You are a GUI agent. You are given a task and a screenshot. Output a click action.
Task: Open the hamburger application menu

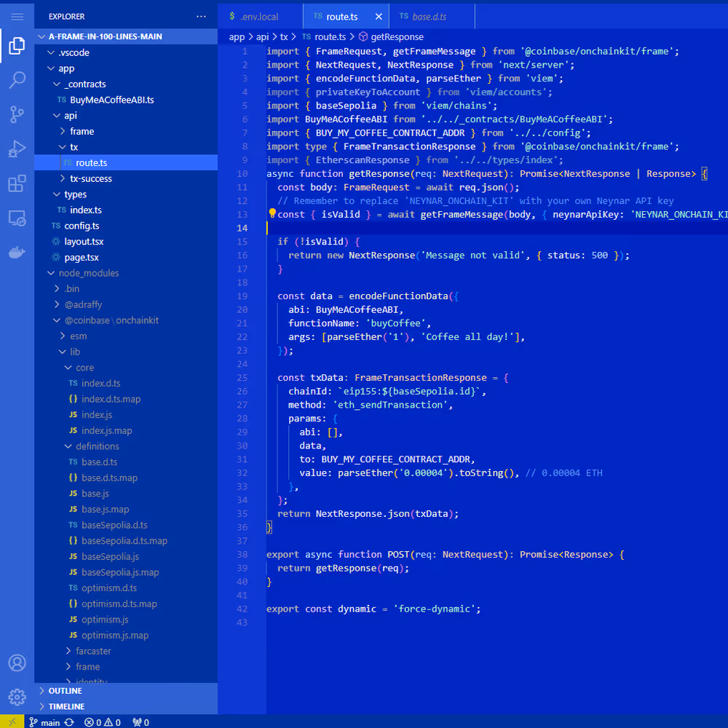(x=17, y=16)
